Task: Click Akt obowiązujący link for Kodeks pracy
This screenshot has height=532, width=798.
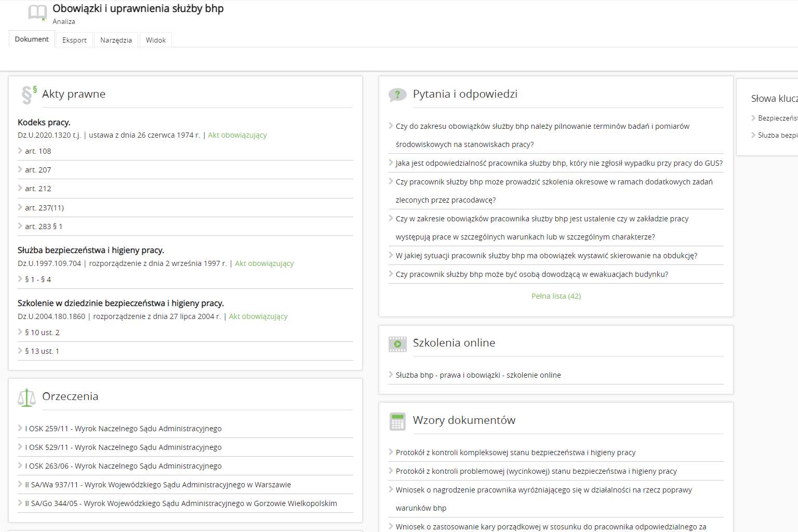Action: click(x=237, y=135)
